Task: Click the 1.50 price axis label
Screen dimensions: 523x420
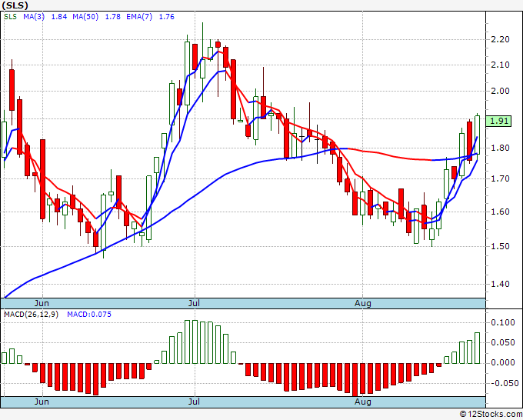Action: point(501,246)
